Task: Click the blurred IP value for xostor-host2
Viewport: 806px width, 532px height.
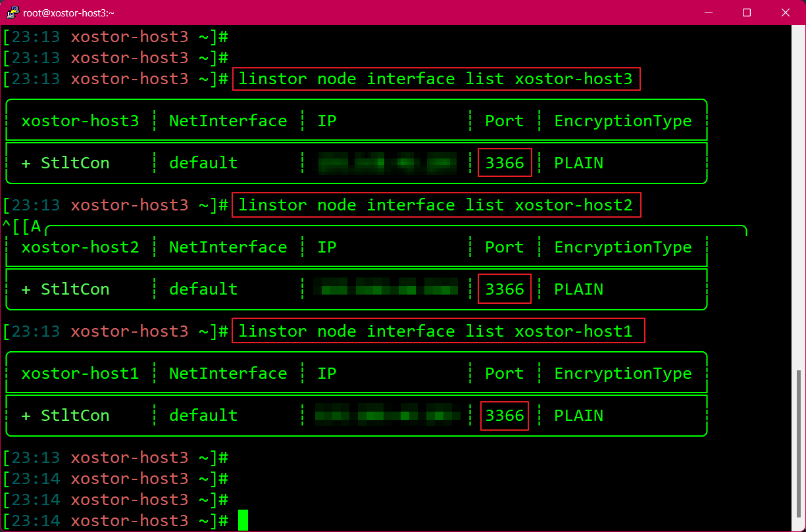Action: point(386,287)
